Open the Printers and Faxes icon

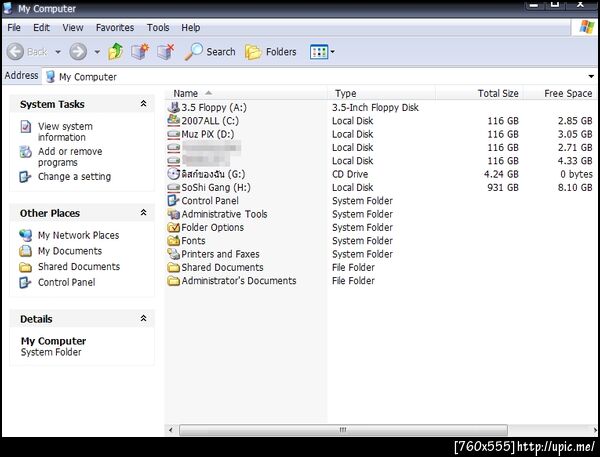[x=173, y=254]
